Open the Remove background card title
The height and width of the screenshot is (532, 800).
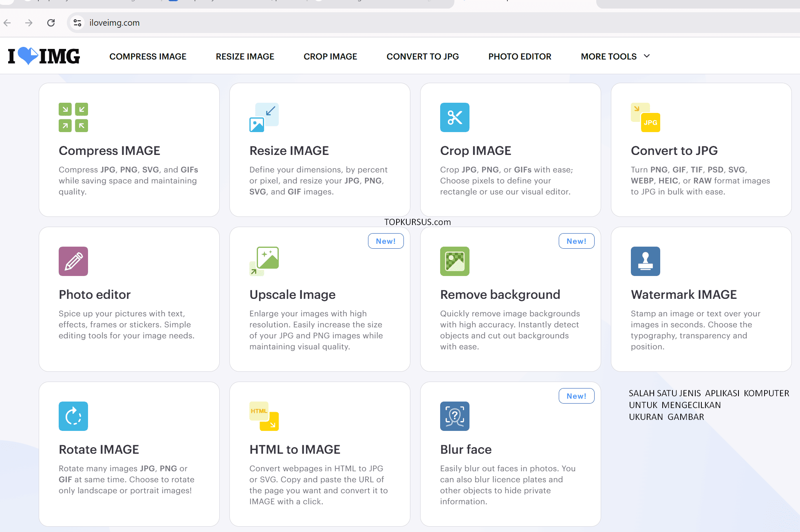[x=500, y=294]
